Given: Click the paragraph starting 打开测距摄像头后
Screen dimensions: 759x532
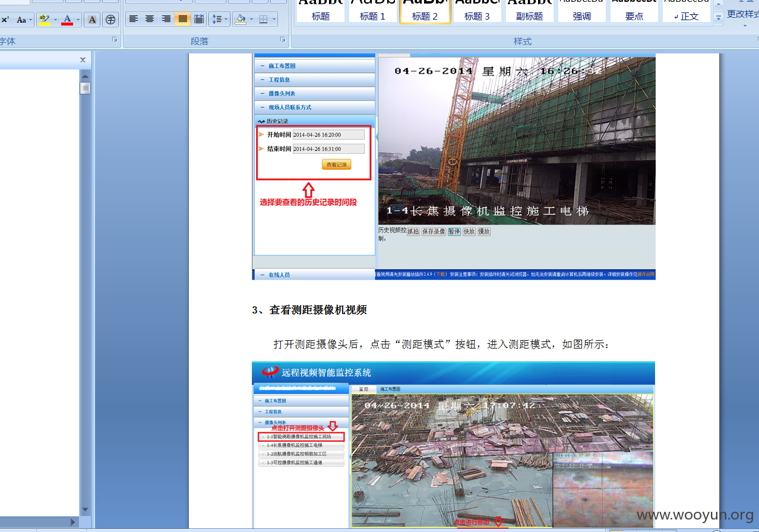Looking at the screenshot, I should (441, 344).
